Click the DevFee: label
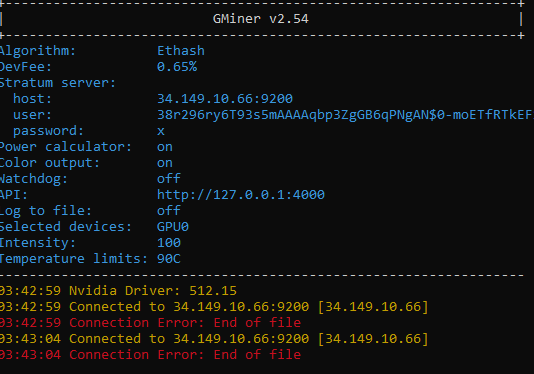 click(26, 67)
